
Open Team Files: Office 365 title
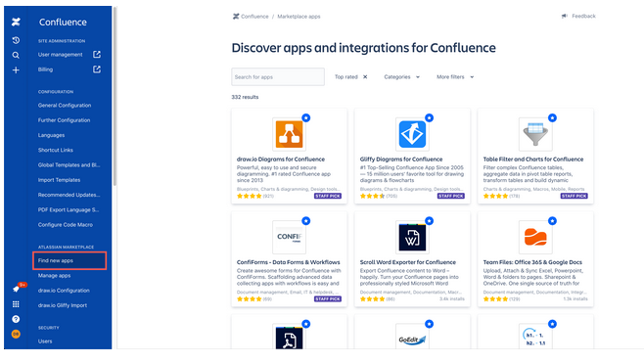(532, 262)
